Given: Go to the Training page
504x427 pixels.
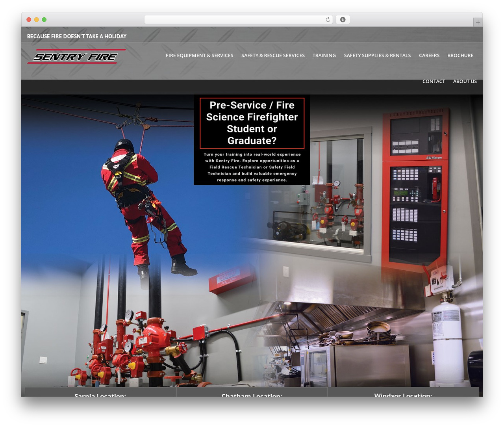Looking at the screenshot, I should (324, 56).
